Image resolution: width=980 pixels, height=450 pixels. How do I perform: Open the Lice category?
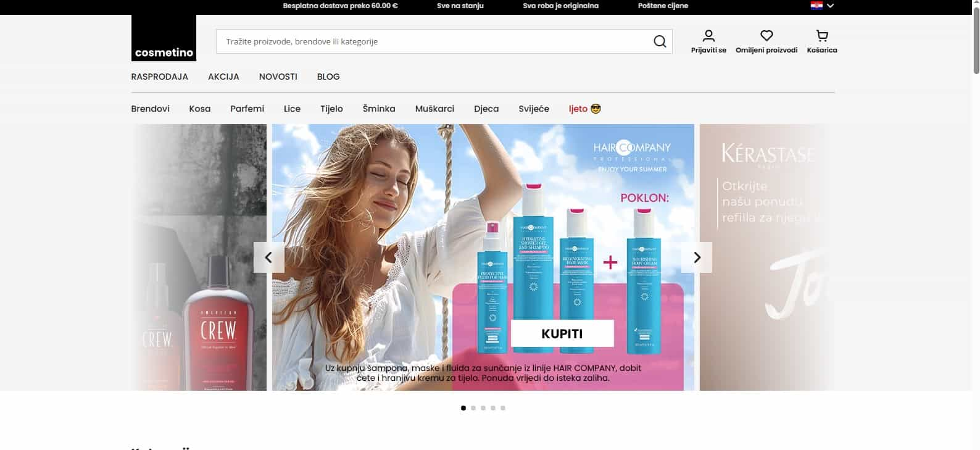click(x=292, y=109)
